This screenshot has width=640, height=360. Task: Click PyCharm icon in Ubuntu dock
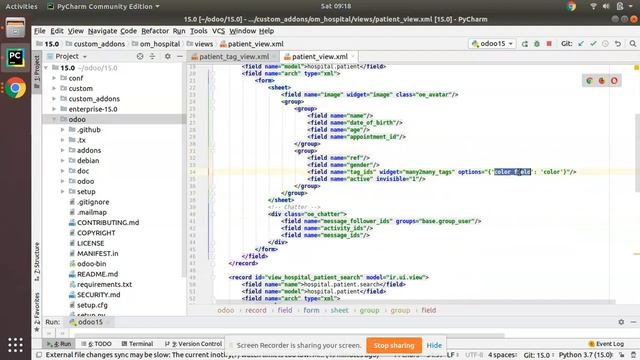pyautogui.click(x=15, y=58)
